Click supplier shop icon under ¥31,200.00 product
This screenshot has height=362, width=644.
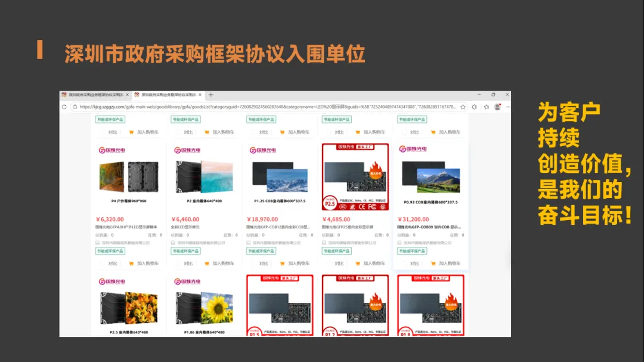pyautogui.click(x=400, y=243)
